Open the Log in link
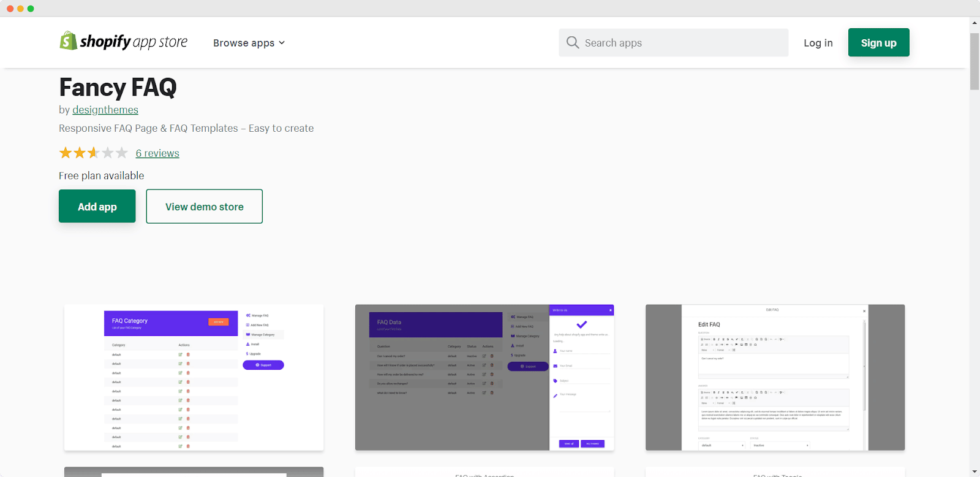Viewport: 980px width, 477px height. (818, 43)
